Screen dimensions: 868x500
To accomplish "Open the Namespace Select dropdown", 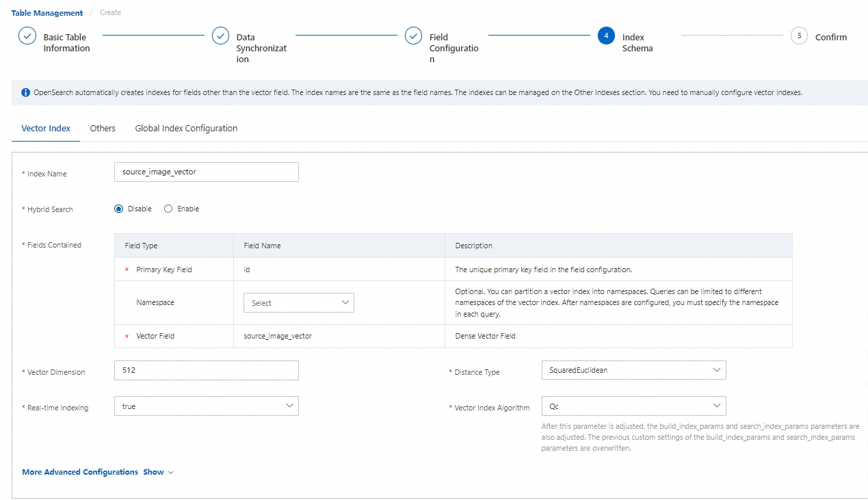I will click(x=298, y=303).
